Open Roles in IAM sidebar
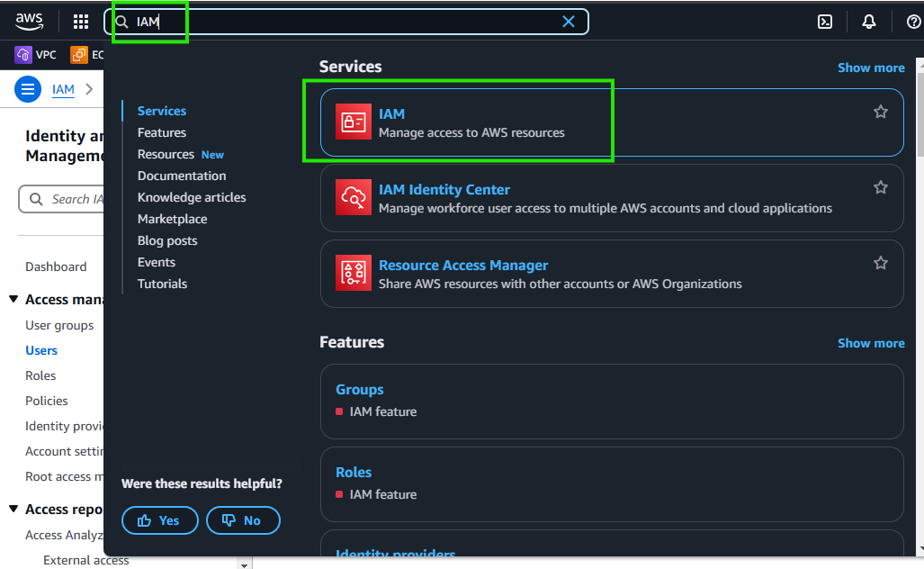924x569 pixels. click(40, 375)
